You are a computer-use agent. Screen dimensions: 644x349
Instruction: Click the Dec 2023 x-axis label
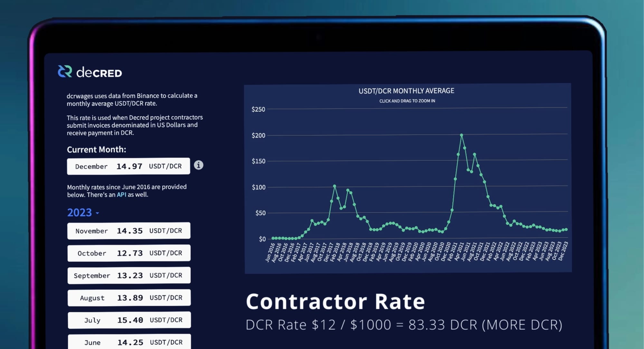563,251
